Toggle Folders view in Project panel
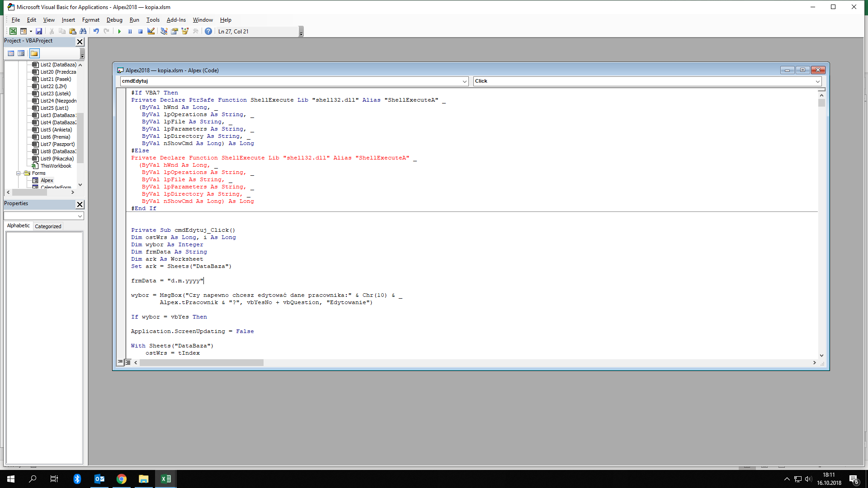Screen dimensions: 868x488 coord(34,53)
